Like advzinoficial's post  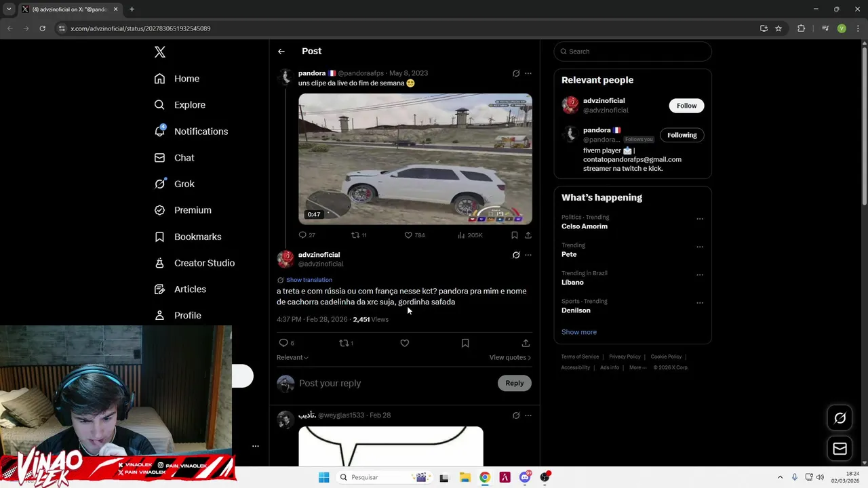pos(405,343)
